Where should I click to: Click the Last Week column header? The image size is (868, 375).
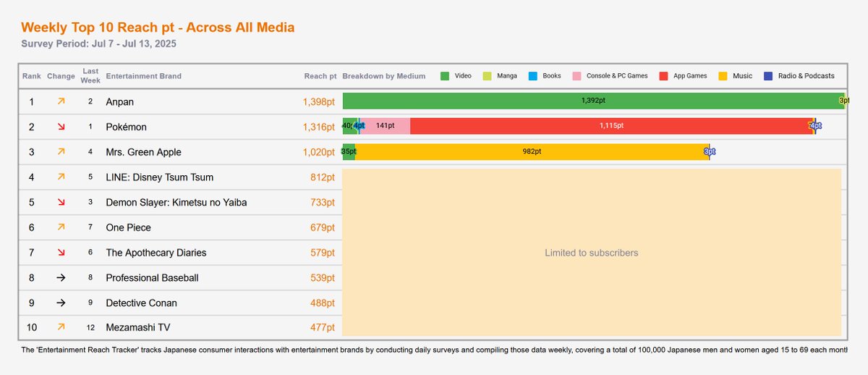90,76
